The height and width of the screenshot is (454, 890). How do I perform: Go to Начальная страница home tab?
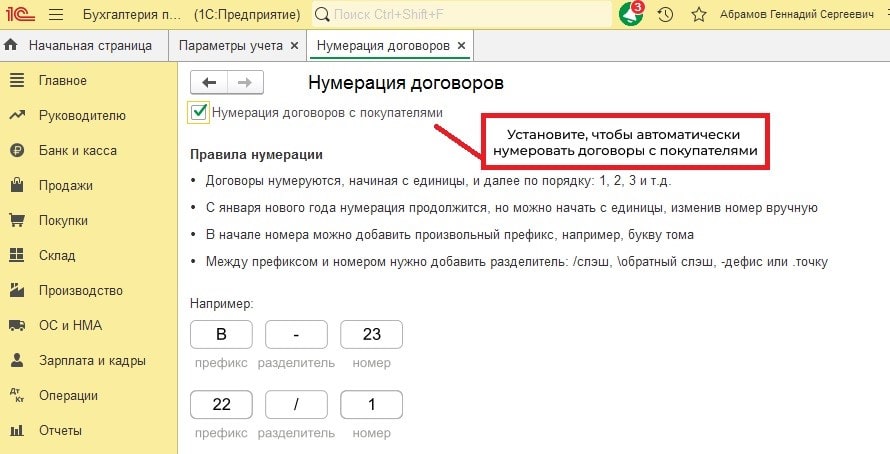(x=80, y=46)
